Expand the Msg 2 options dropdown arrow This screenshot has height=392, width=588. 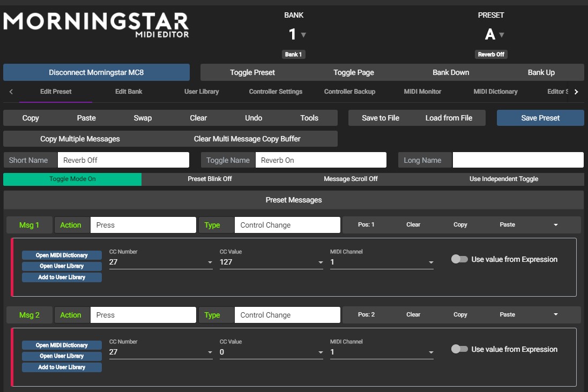point(556,315)
